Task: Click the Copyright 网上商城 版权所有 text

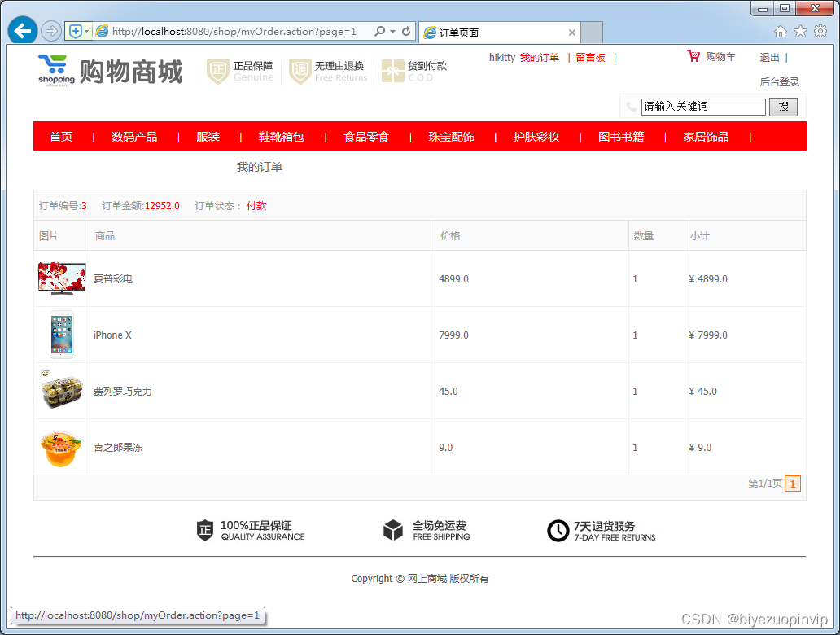Action: [x=420, y=579]
